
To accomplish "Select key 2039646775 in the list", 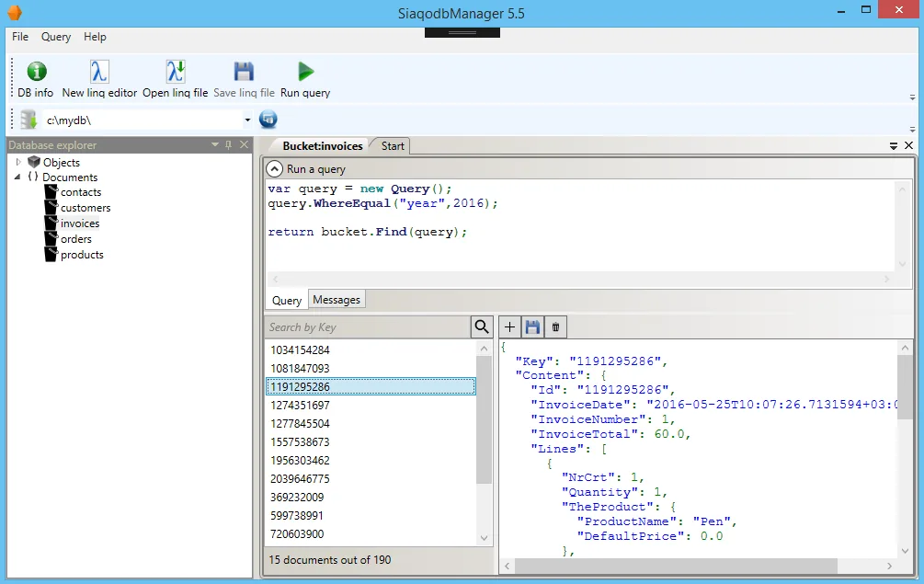I will (x=371, y=478).
